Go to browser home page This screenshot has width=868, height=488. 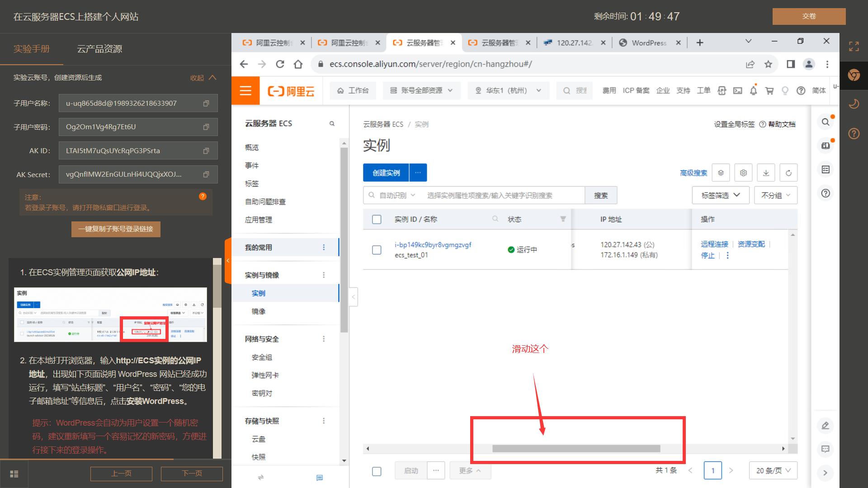click(298, 64)
